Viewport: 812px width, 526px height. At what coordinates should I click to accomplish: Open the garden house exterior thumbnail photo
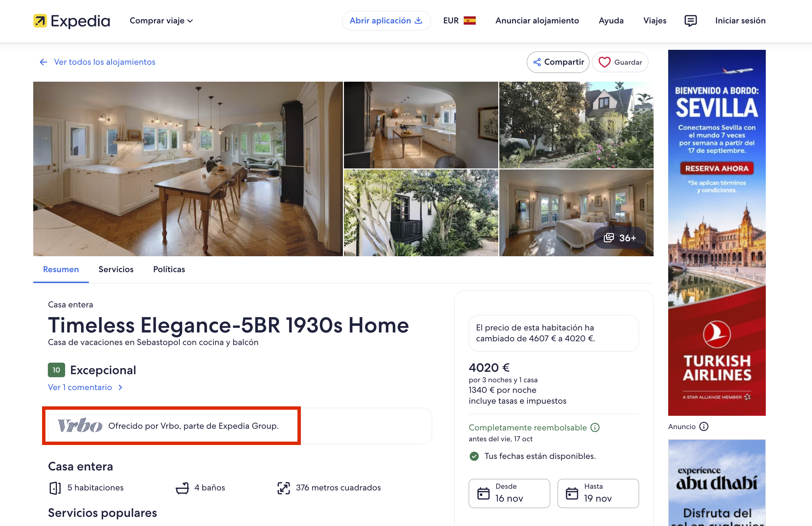pos(576,125)
